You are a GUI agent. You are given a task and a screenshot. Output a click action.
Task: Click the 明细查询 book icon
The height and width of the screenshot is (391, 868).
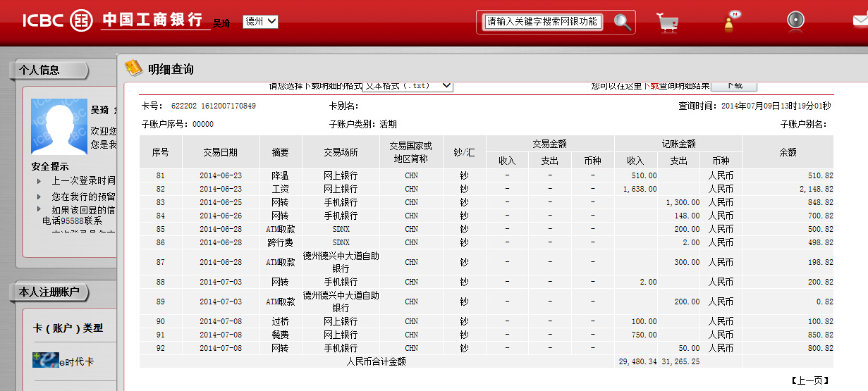point(133,68)
